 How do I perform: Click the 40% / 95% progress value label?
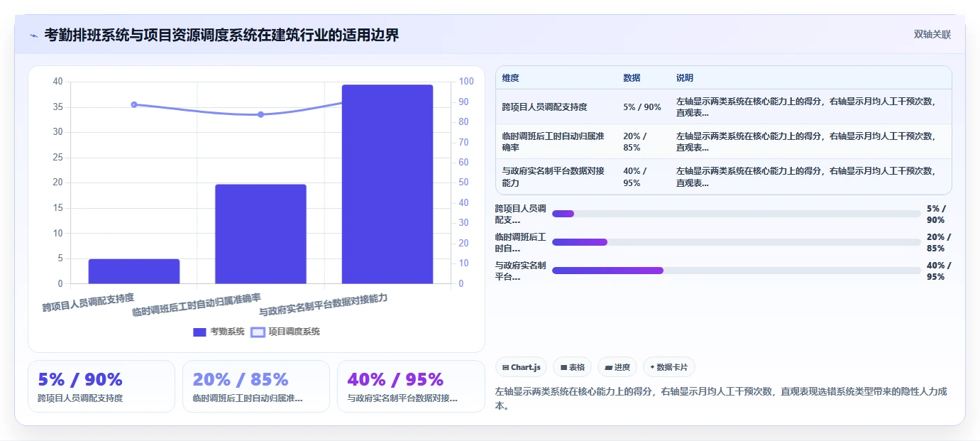click(x=939, y=271)
